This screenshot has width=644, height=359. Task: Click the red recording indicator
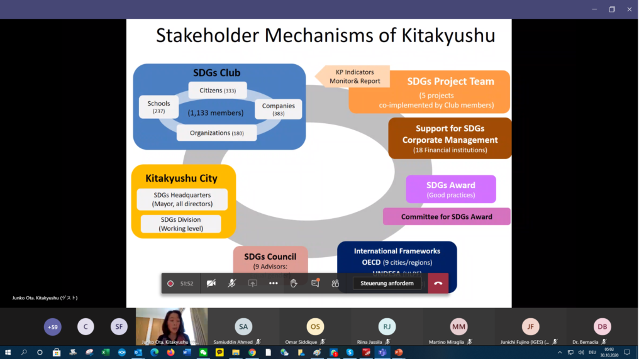coord(170,284)
